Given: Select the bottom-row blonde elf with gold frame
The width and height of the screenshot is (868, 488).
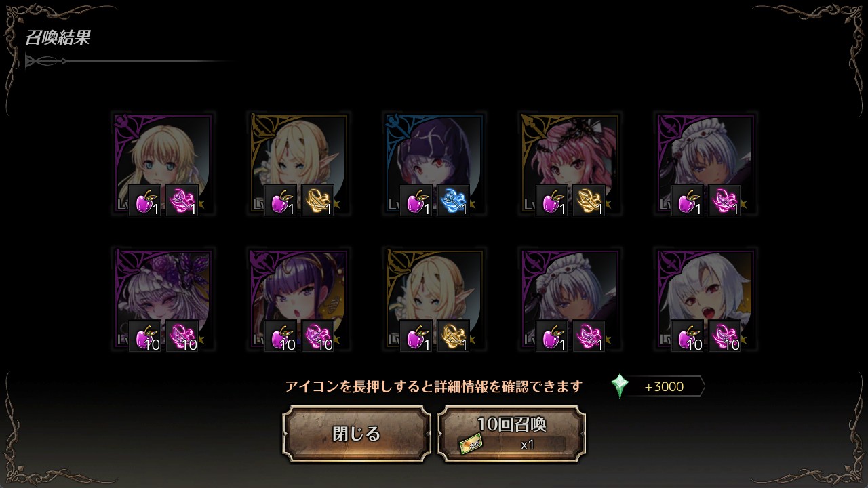Looking at the screenshot, I should click(x=434, y=300).
